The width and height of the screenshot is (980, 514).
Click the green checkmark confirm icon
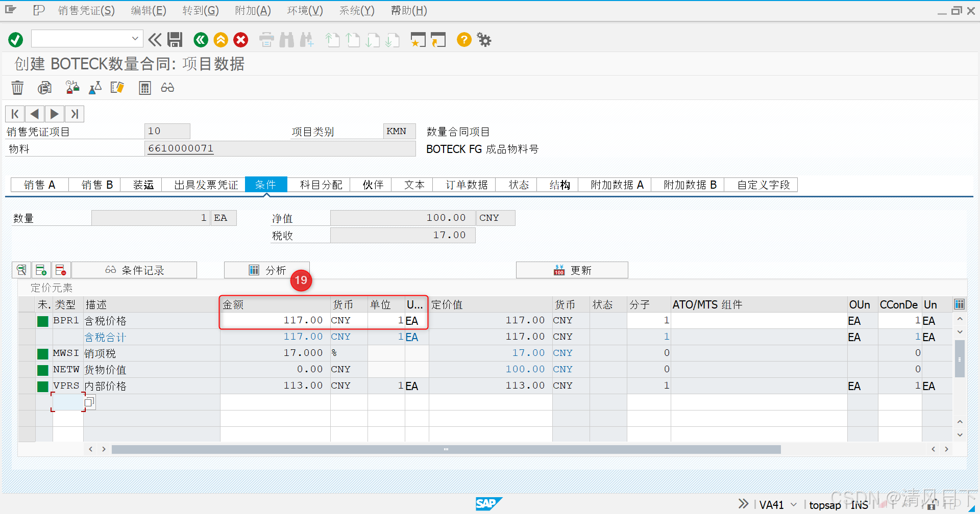point(15,40)
